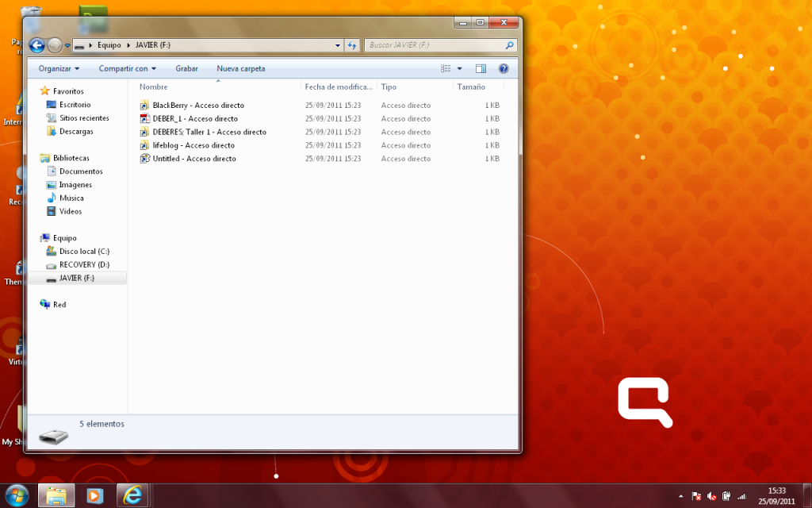Open the Windows Start menu
Image resolution: width=812 pixels, height=508 pixels.
[17, 495]
